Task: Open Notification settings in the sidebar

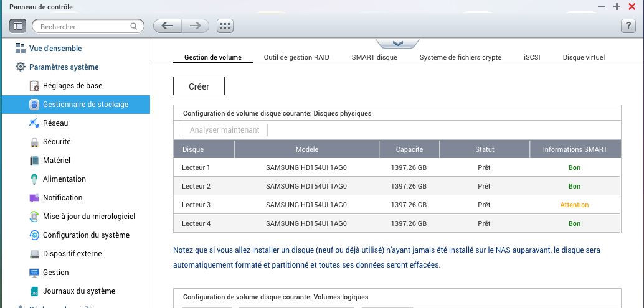Action: pyautogui.click(x=63, y=198)
